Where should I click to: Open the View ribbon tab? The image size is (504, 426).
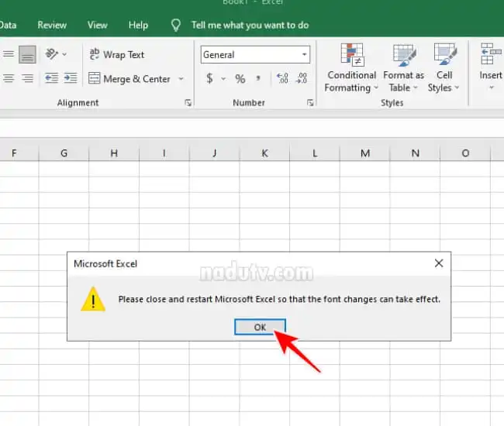coord(98,25)
